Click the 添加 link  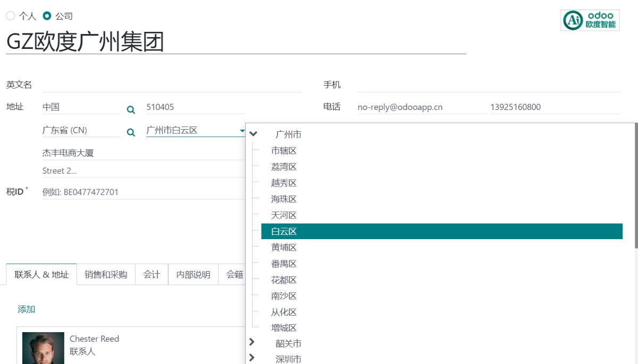27,309
